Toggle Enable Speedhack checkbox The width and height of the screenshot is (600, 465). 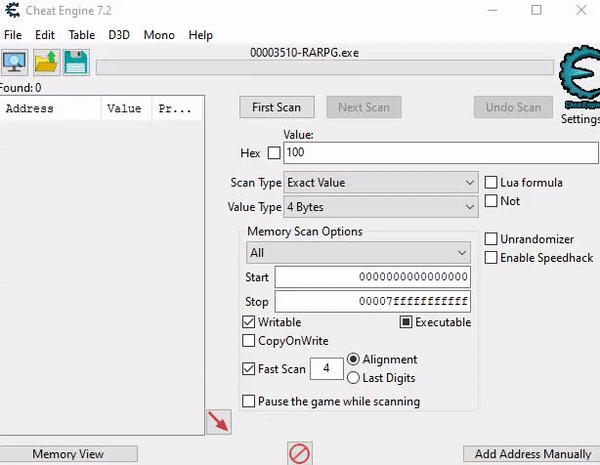(x=491, y=258)
